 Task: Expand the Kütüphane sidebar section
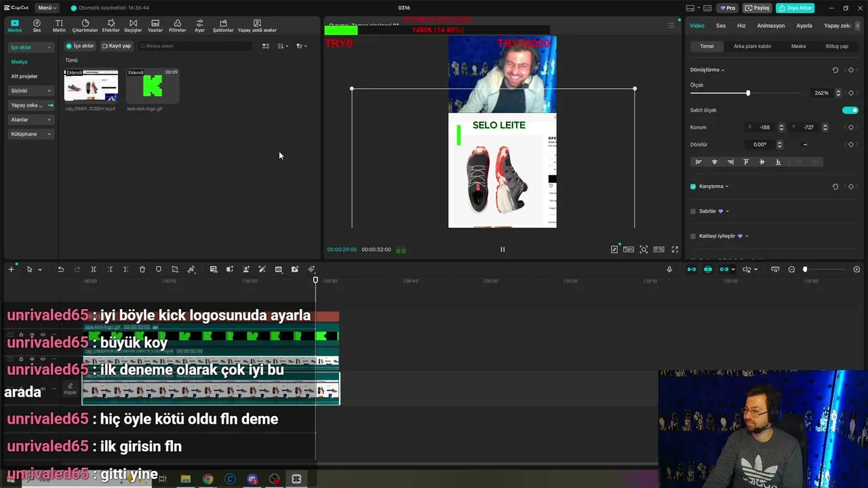[x=31, y=134]
